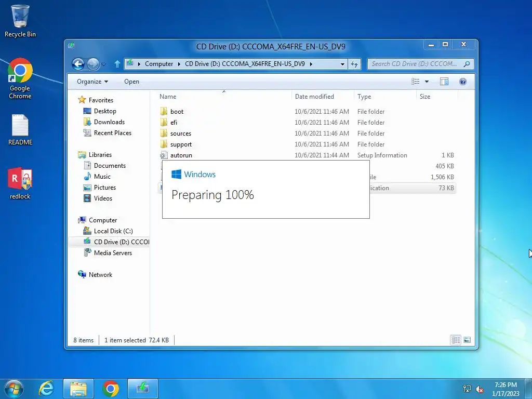Screen dimensions: 532x399
Task: Go back using Explorer's Back arrow
Action: (78, 64)
